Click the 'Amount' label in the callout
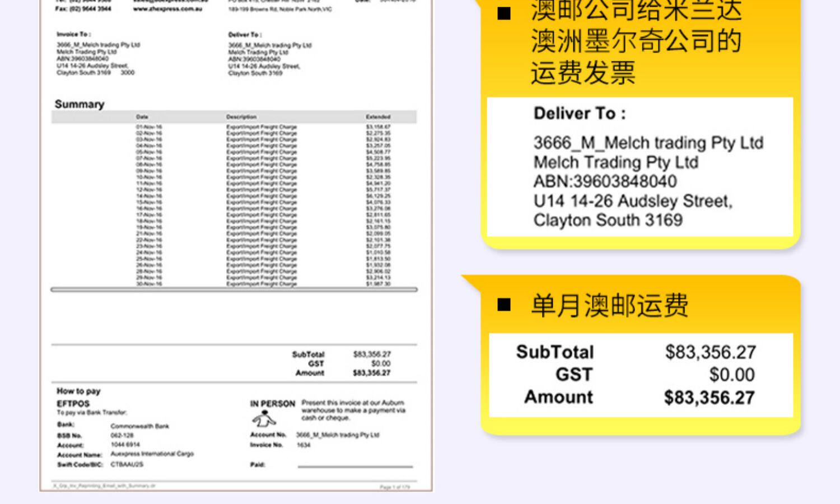Image resolution: width=840 pixels, height=504 pixels. tap(558, 397)
